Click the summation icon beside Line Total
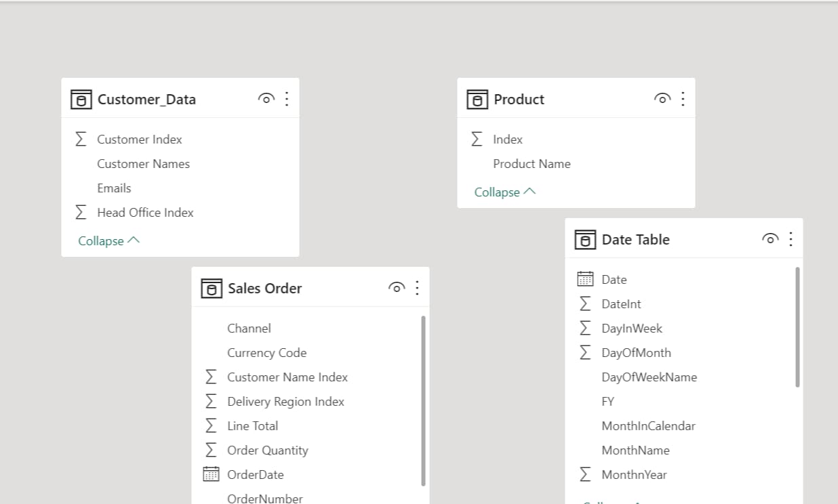The image size is (838, 504). pos(211,425)
